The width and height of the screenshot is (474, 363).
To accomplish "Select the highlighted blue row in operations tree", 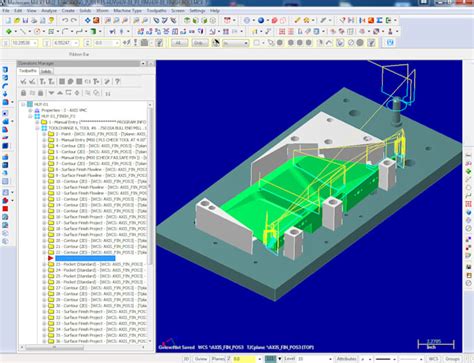I will [x=85, y=258].
